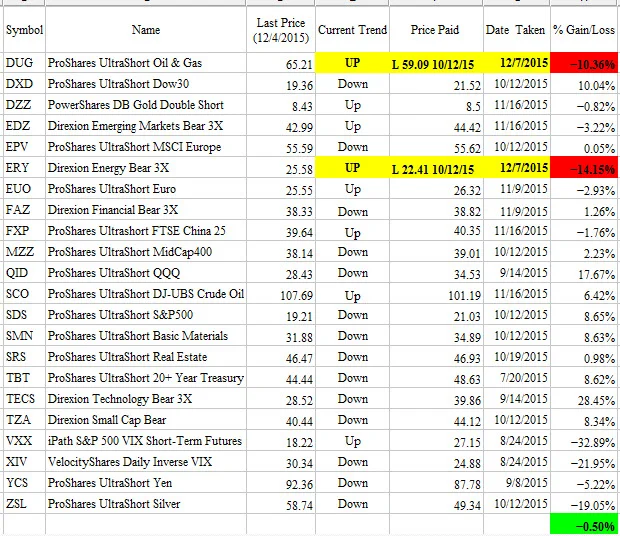Click the 17.67% gain cell
620x536 pixels.
(584, 273)
